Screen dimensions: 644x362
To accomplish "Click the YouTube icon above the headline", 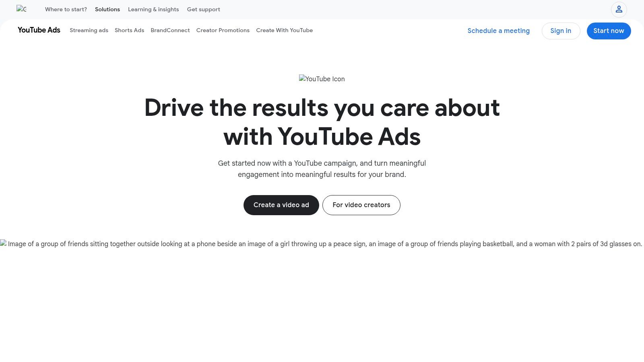I will pyautogui.click(x=322, y=79).
